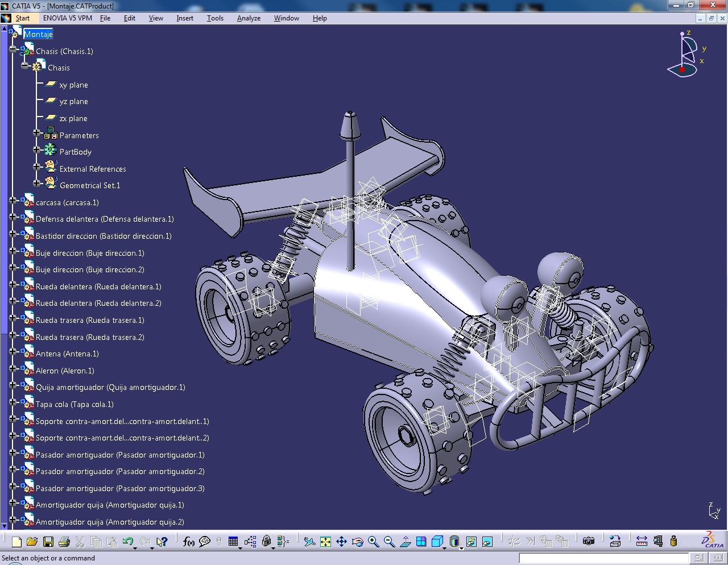
Task: Select the xy plane in the tree
Action: [74, 85]
